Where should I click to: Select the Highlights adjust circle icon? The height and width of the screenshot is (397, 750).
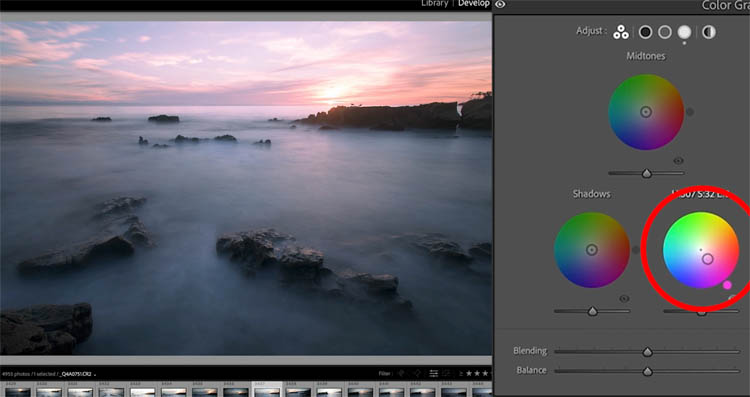[684, 32]
